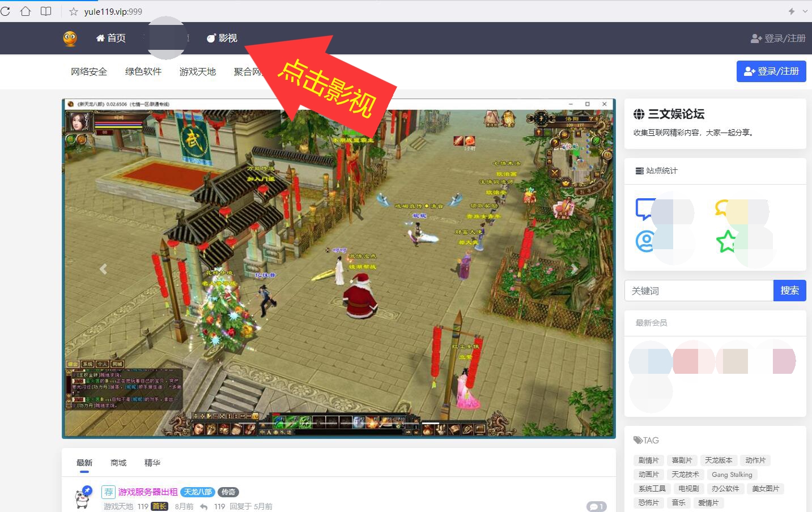
Task: Click the 首长 user rank badge
Action: pyautogui.click(x=160, y=506)
